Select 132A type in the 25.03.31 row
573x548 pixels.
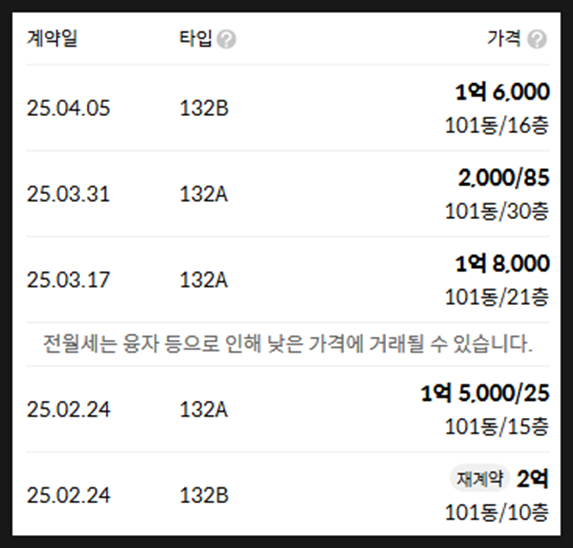pos(204,194)
